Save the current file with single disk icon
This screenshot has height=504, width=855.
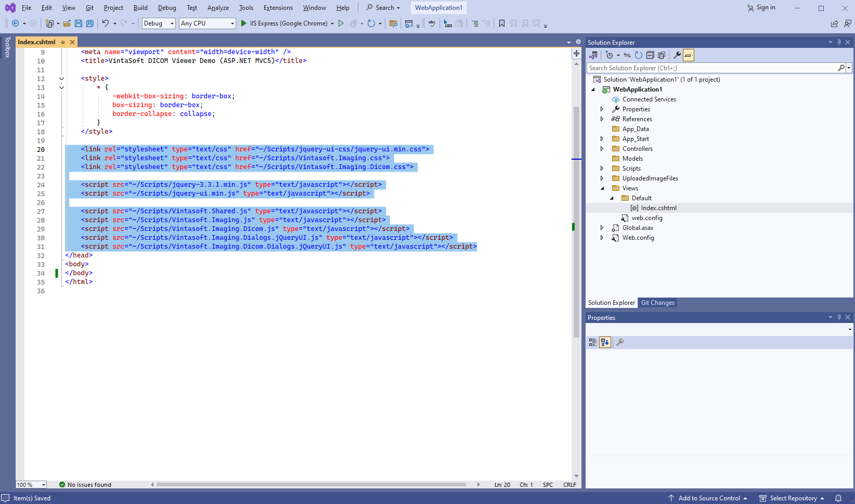point(78,23)
